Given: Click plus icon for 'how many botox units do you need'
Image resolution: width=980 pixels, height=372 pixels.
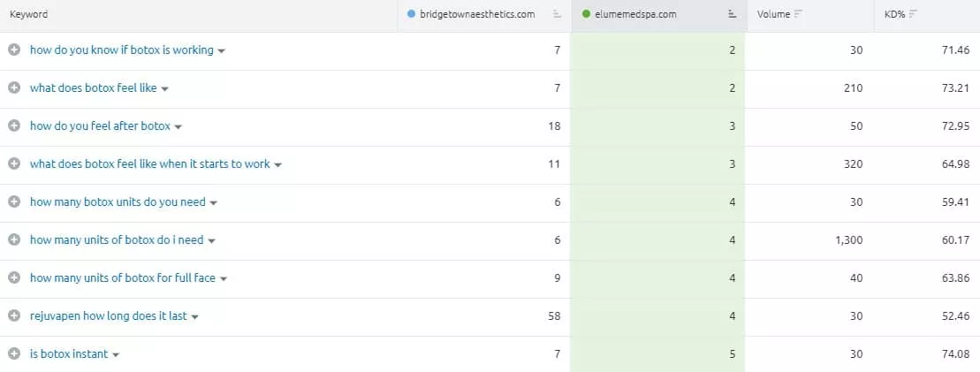Looking at the screenshot, I should click(x=14, y=202).
